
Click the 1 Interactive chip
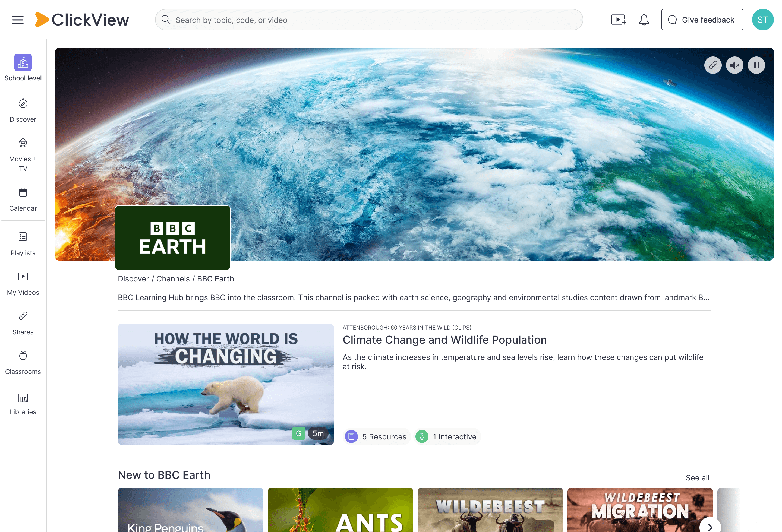pos(447,436)
